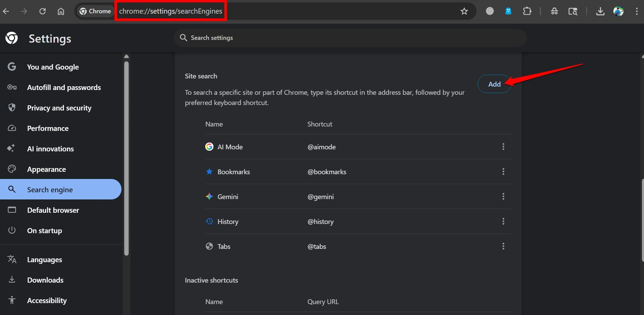Bookmark this page with the star
This screenshot has width=644, height=315.
464,11
